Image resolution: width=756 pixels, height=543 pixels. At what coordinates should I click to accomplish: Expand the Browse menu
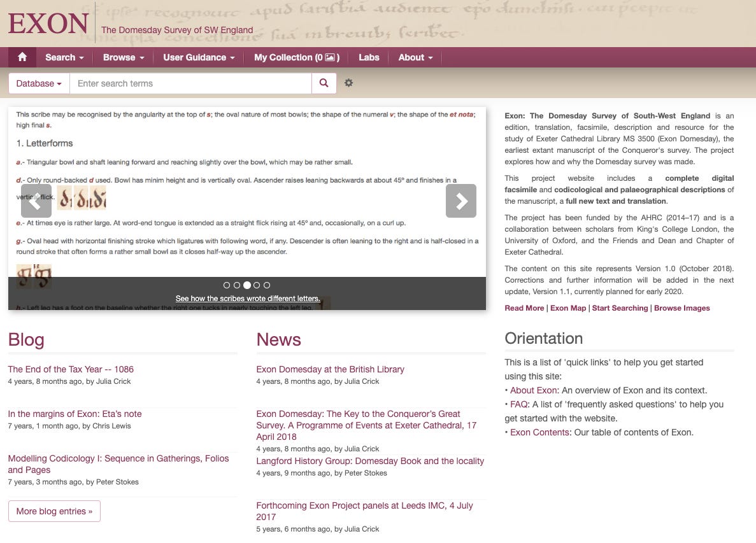click(x=124, y=57)
